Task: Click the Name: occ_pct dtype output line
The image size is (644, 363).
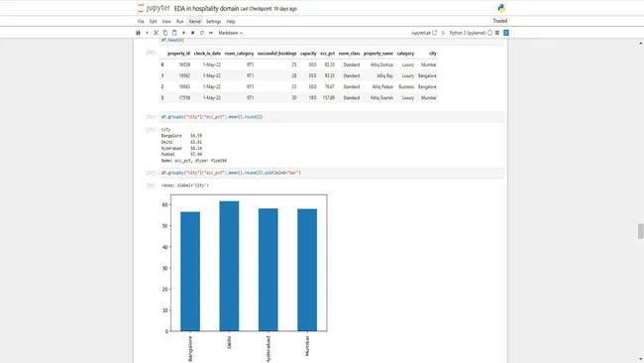Action: click(x=194, y=161)
